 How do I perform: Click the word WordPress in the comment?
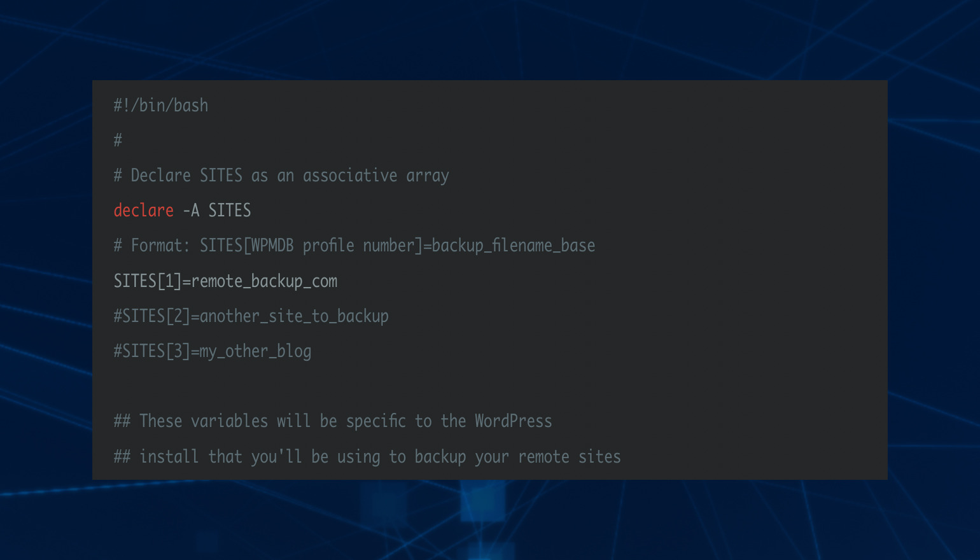click(x=514, y=421)
